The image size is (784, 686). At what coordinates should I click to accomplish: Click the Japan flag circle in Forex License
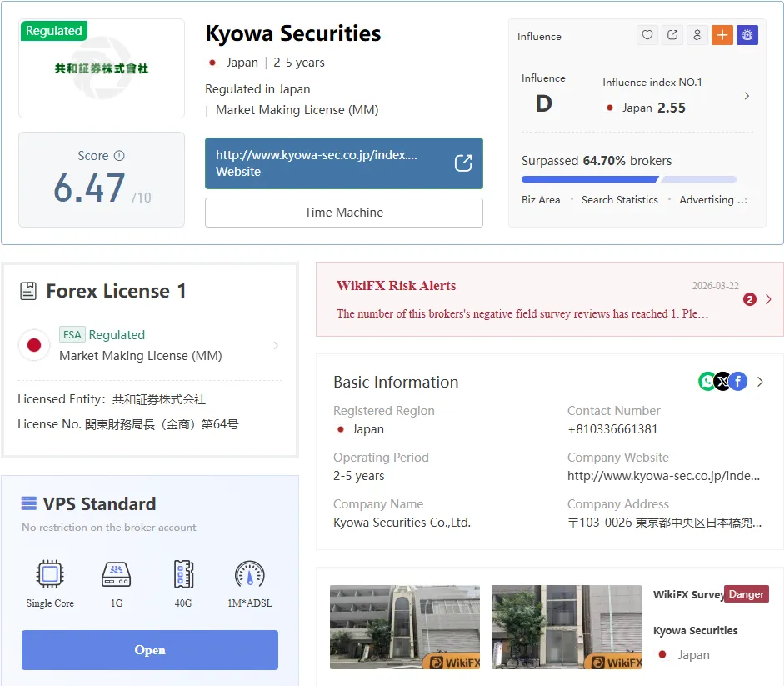[34, 345]
